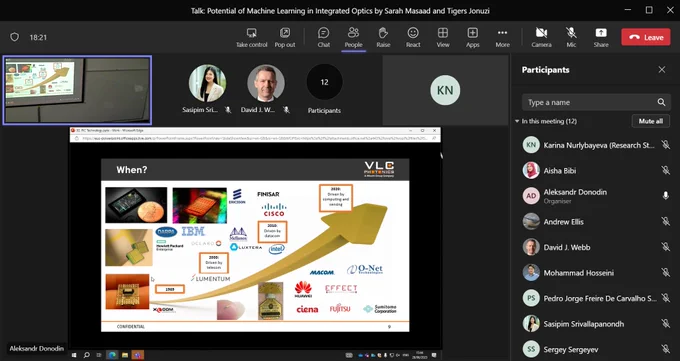Click the 18:21 meeting timer
The height and width of the screenshot is (361, 680).
click(x=38, y=37)
